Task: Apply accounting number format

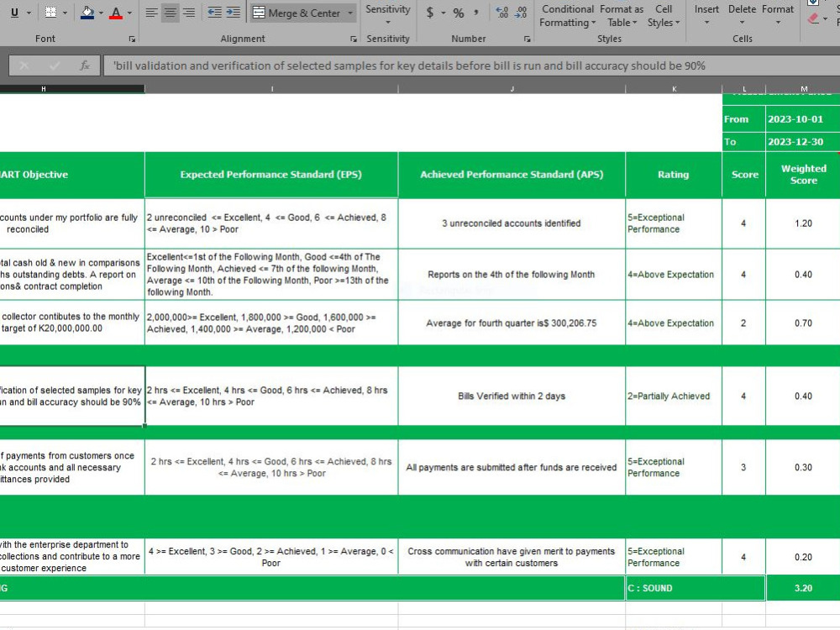Action: coord(429,13)
